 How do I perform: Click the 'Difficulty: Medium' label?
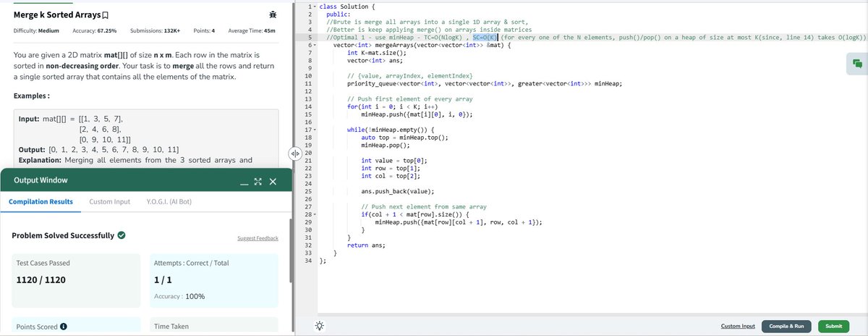(x=36, y=31)
